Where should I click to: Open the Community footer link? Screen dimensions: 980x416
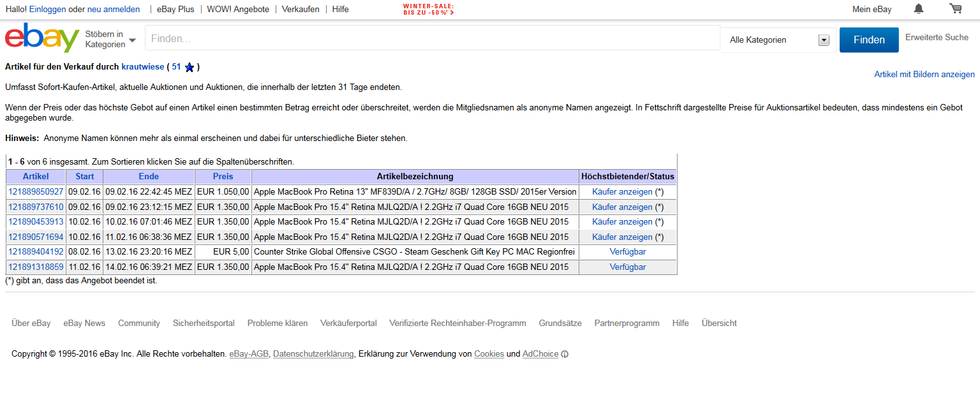139,323
